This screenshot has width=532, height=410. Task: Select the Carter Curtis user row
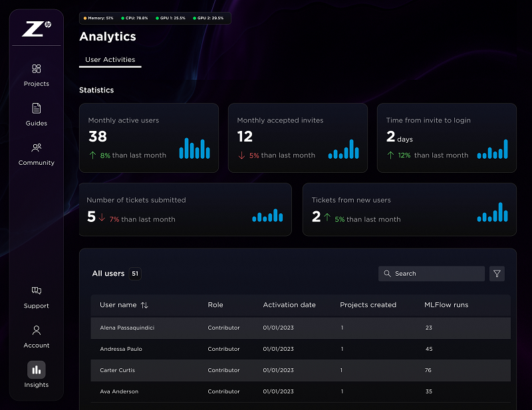click(x=301, y=370)
